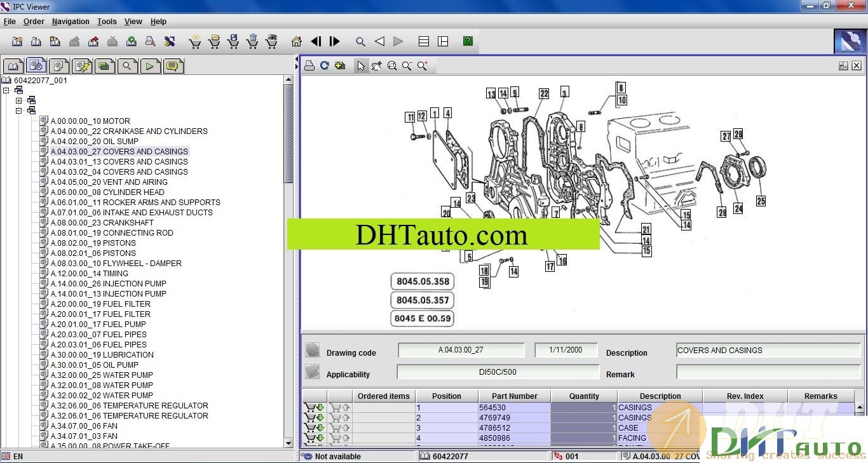Select the gears assembly tree tab
This screenshot has width=868, height=463.
click(x=37, y=65)
